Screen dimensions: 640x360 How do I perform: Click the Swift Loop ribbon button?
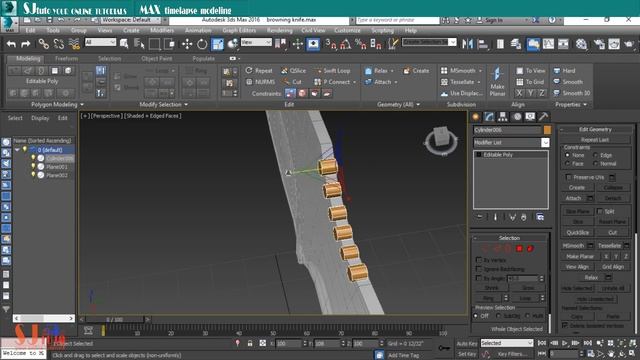click(x=332, y=71)
